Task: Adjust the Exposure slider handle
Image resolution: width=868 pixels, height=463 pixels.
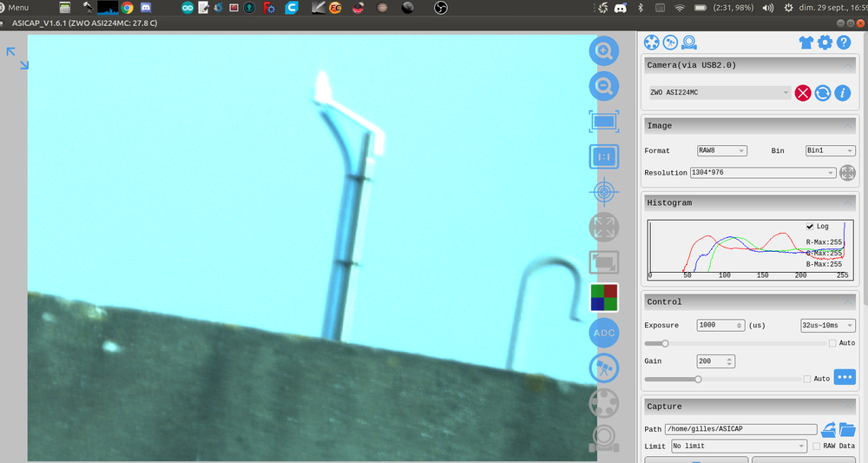Action: click(x=666, y=343)
